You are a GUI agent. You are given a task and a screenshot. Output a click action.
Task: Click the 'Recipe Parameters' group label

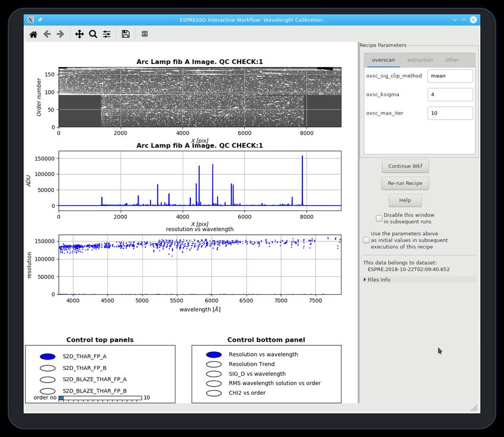(383, 45)
